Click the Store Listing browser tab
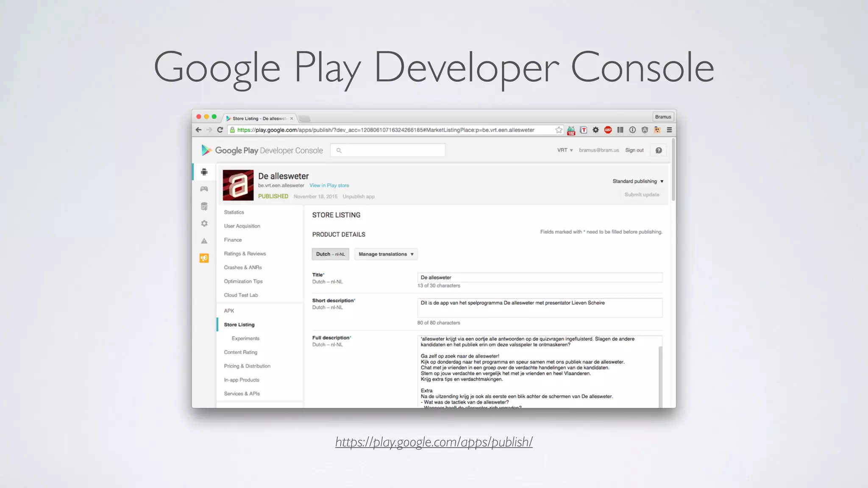 (259, 119)
